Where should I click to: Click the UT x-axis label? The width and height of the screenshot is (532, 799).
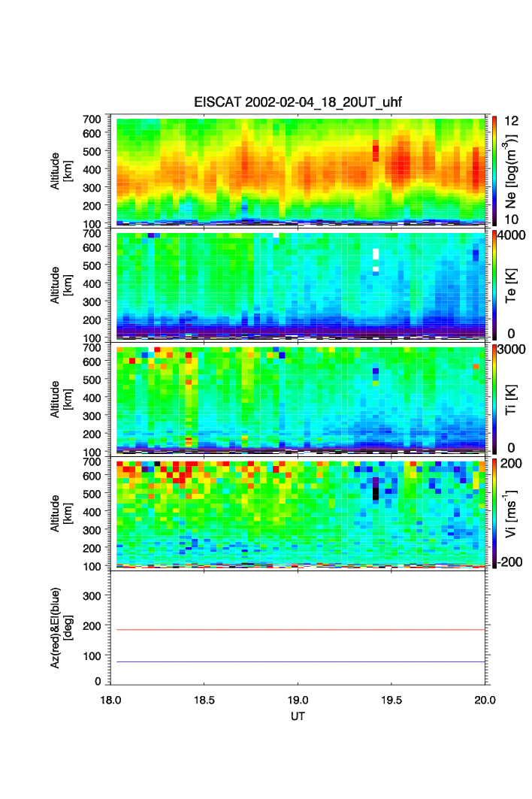(298, 716)
